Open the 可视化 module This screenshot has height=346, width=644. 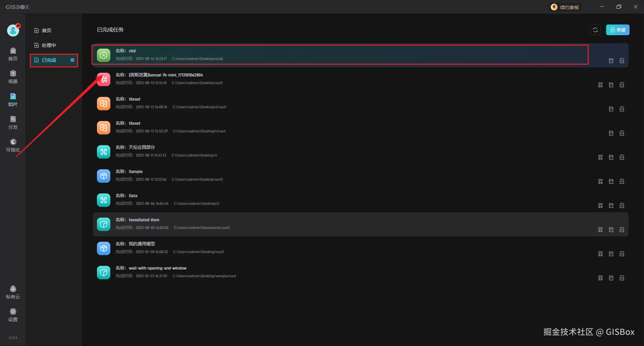(13, 146)
